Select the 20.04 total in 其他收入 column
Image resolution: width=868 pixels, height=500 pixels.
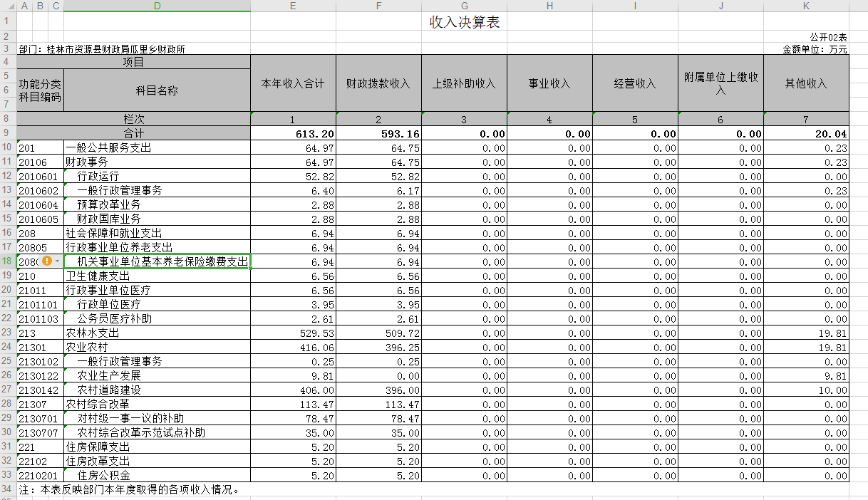click(x=806, y=134)
